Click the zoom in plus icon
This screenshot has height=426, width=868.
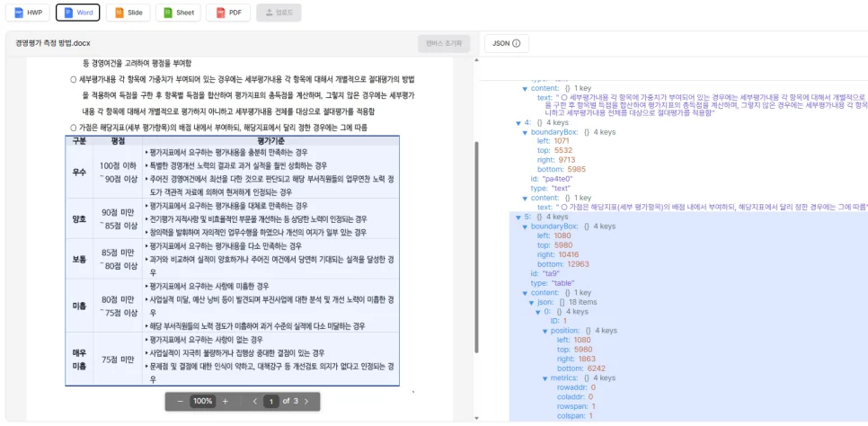(x=225, y=401)
